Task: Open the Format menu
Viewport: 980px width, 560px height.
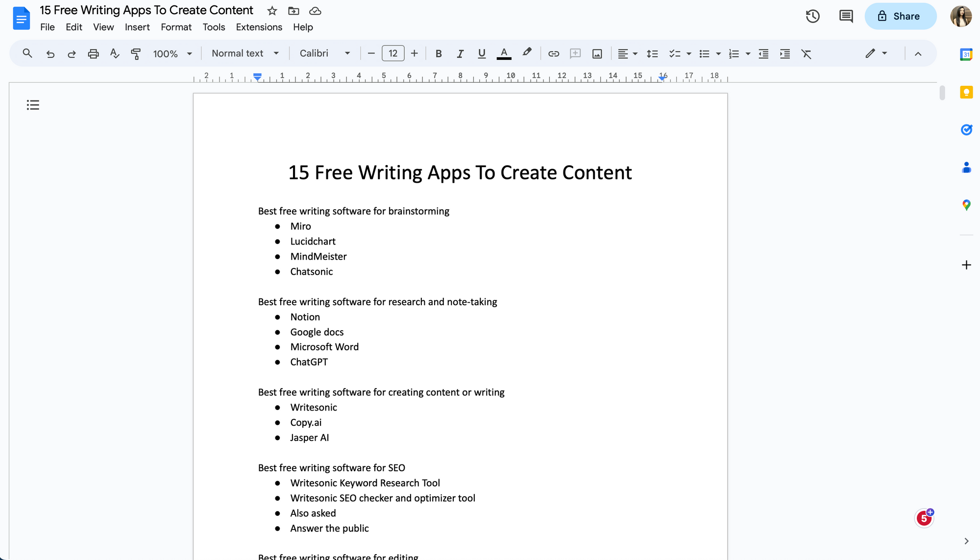Action: pyautogui.click(x=176, y=27)
